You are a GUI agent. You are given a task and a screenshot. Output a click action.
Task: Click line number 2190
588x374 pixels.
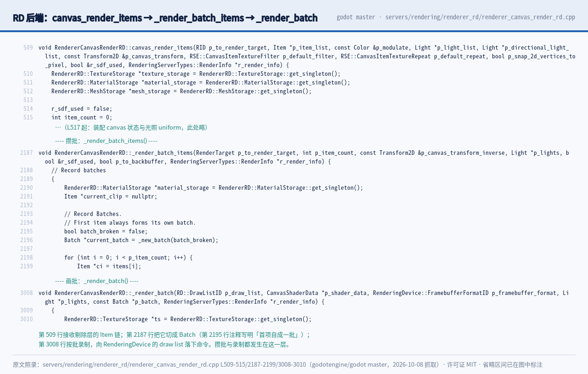(27, 188)
